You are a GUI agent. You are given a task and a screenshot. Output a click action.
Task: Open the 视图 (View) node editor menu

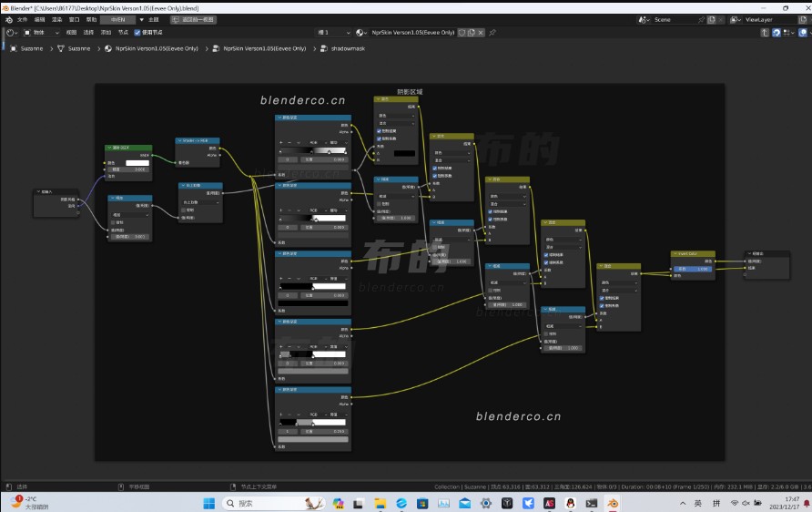[72, 33]
